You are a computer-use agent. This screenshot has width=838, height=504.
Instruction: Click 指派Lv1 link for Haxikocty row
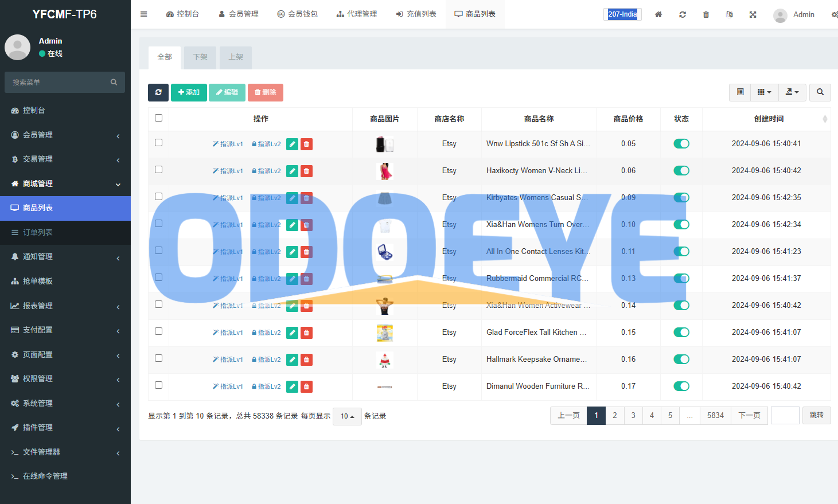pyautogui.click(x=228, y=171)
